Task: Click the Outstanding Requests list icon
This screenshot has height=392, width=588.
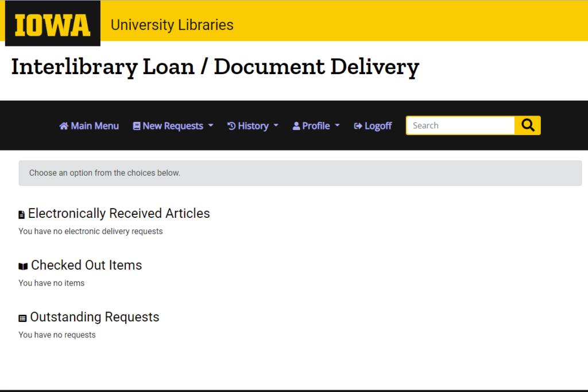Action: (x=22, y=318)
